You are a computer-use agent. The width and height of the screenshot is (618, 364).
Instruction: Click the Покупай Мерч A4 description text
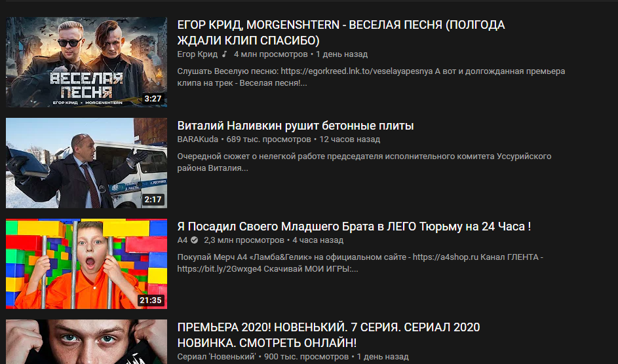click(360, 263)
